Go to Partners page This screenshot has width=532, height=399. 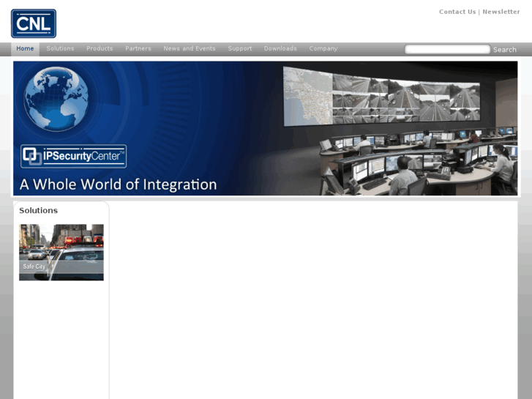138,49
